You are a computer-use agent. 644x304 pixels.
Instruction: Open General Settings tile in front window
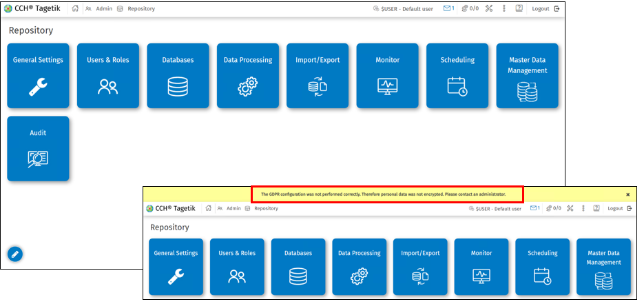176,267
